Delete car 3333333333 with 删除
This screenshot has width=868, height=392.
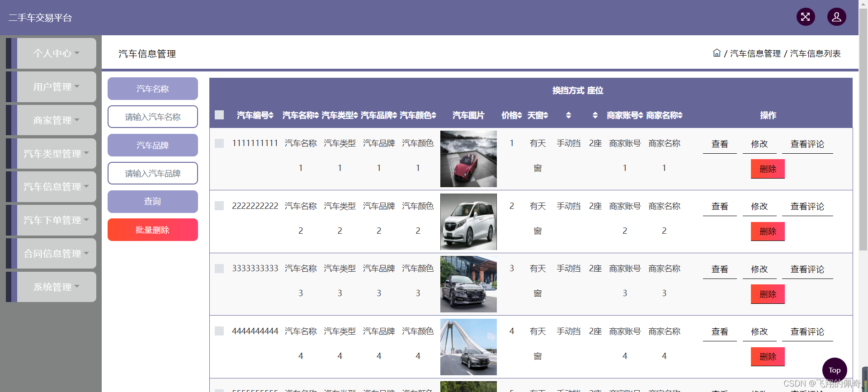[768, 294]
